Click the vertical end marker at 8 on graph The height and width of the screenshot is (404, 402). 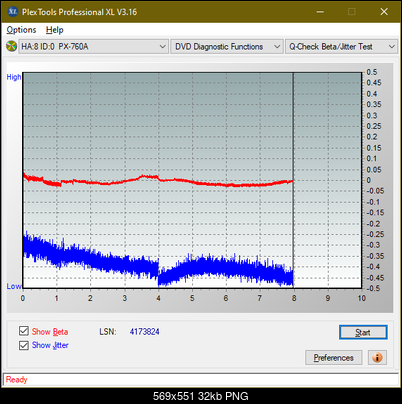(293, 180)
